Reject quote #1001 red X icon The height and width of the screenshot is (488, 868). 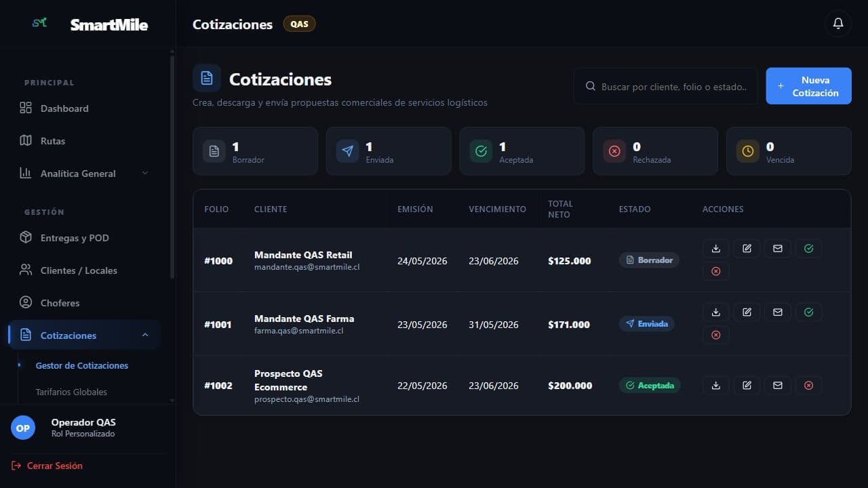pyautogui.click(x=715, y=335)
